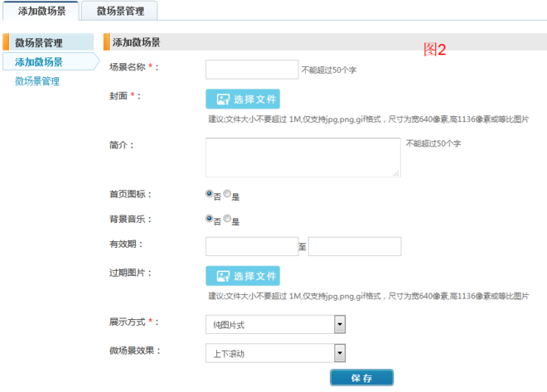Click the 微场景管理 sidebar header
The width and height of the screenshot is (547, 392).
click(39, 42)
